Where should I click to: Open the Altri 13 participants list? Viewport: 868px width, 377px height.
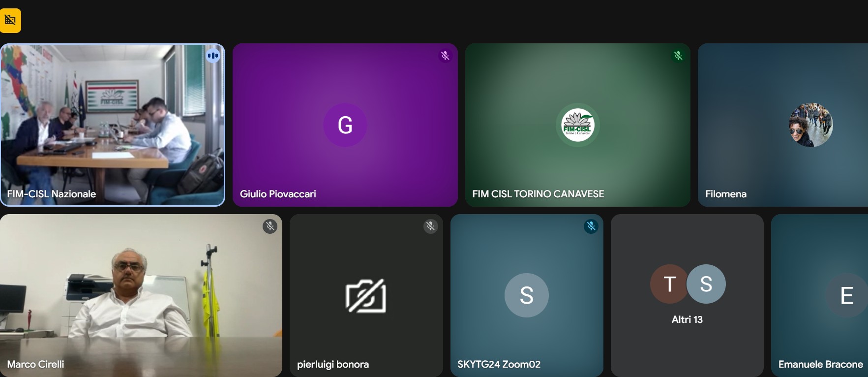687,319
